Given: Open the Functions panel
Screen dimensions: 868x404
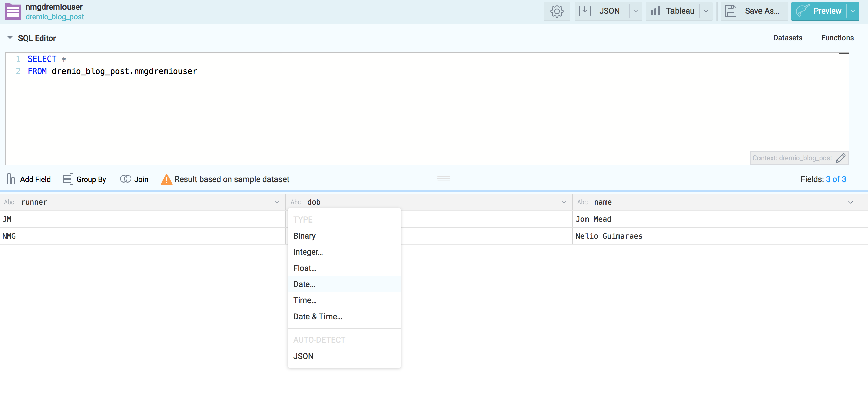Looking at the screenshot, I should pos(837,38).
